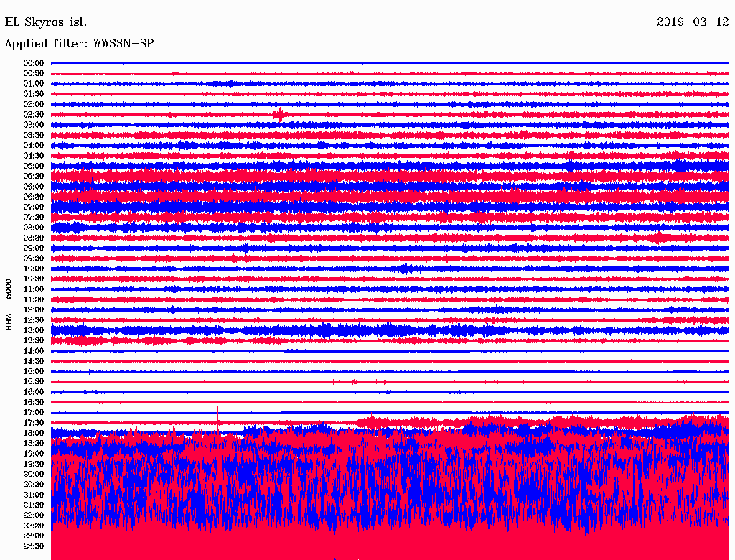Click the '03:00' time label

(34, 125)
